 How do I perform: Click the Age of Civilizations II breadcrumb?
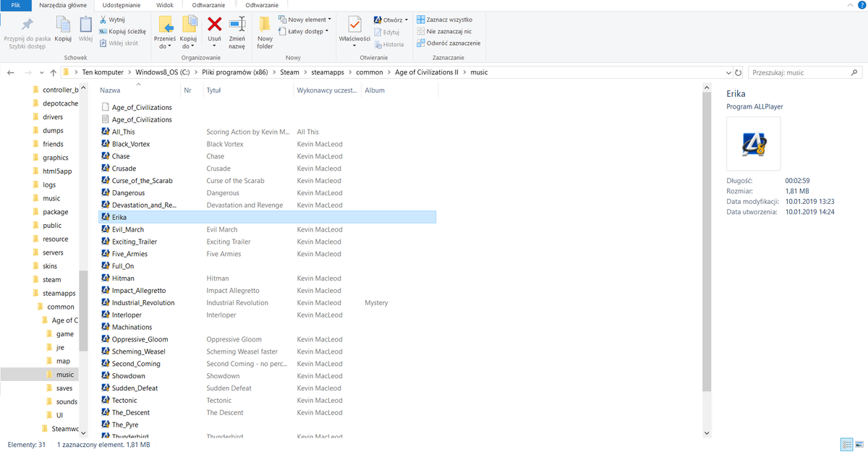point(427,72)
